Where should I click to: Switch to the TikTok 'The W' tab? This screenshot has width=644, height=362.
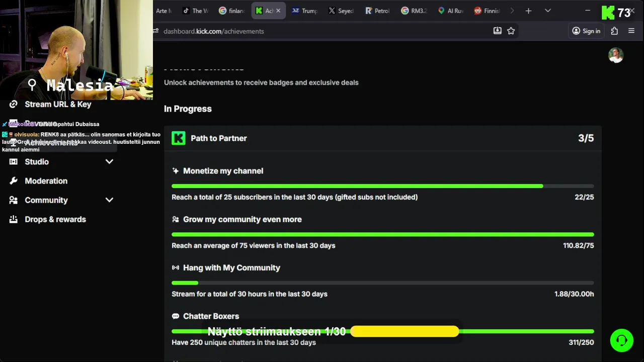tap(195, 11)
